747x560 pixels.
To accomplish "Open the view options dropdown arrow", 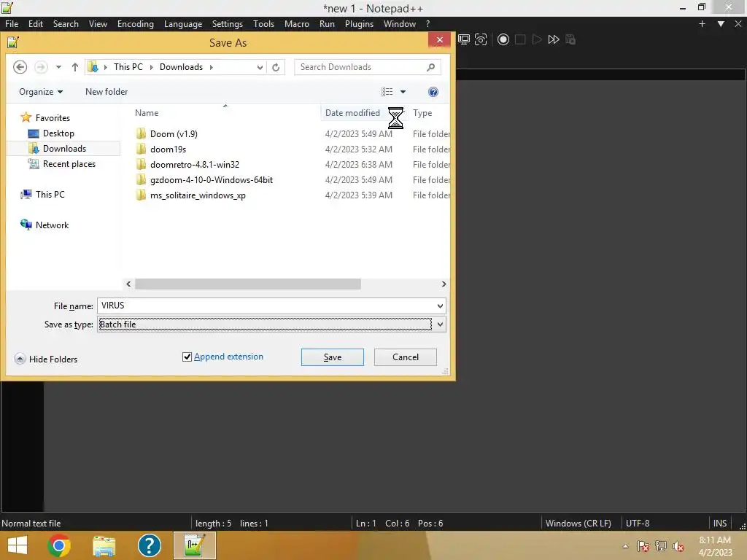I will point(403,92).
